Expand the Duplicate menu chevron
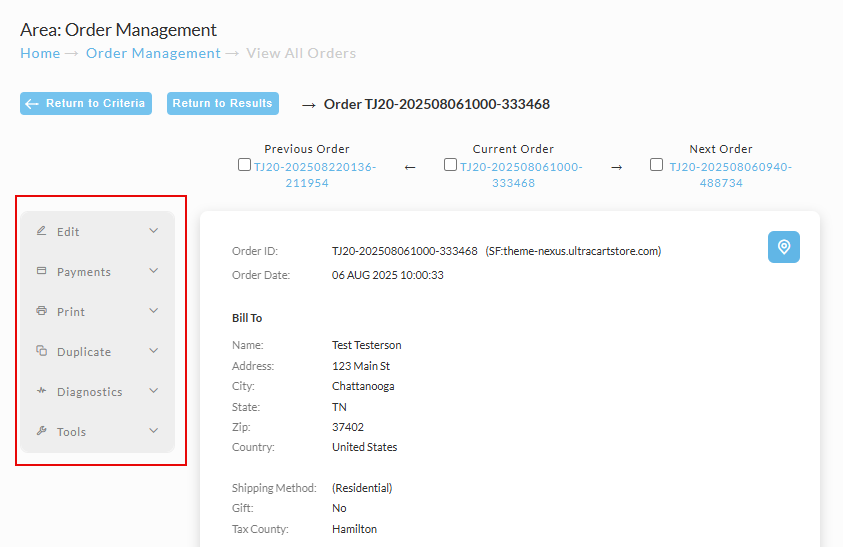Screen dimensions: 843x547 [154, 351]
